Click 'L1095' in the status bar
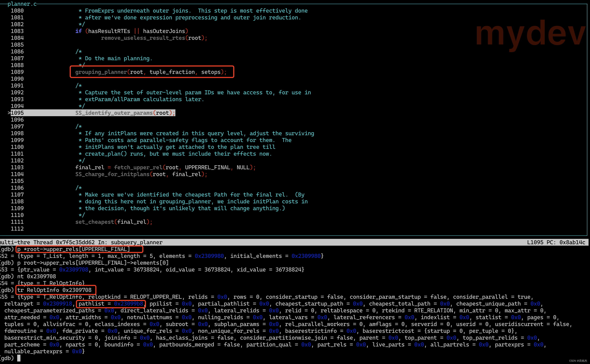 coord(535,242)
